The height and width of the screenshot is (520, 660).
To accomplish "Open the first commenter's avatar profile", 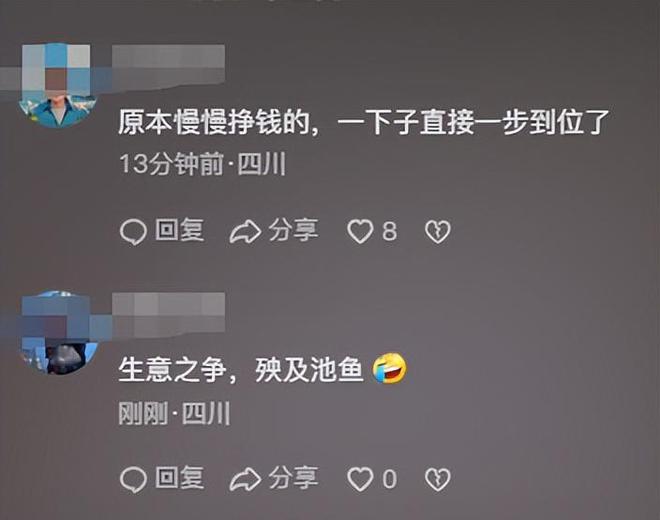I will click(59, 85).
